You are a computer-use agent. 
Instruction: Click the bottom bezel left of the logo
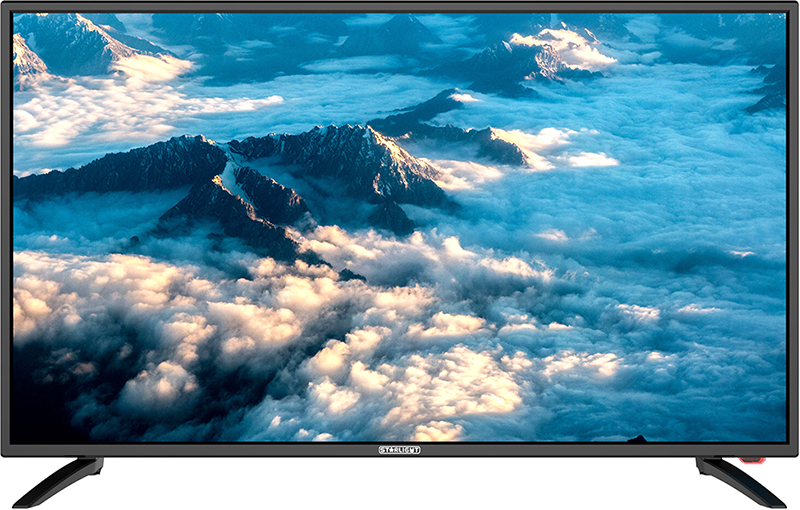200,450
